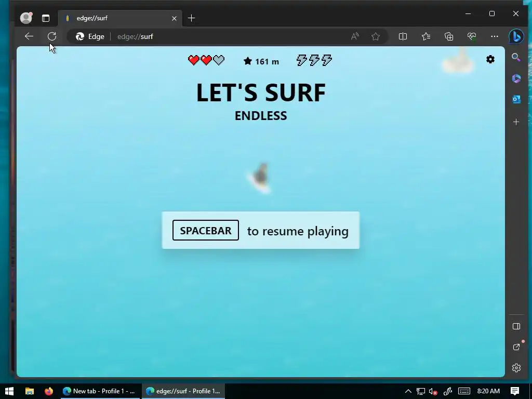Open the touch keyboard icon
532x399 pixels.
(x=464, y=391)
